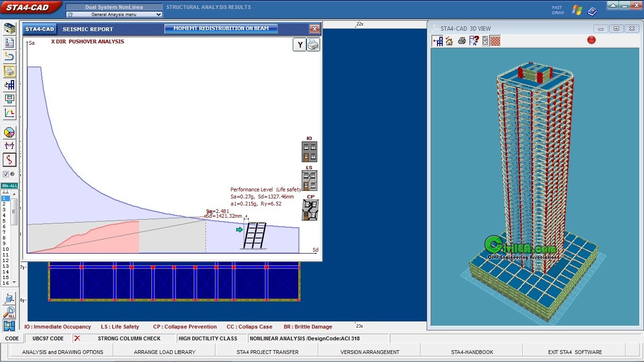Screen dimensions: 644x362
Task: Click the pie chart icon in left toolbar
Action: 9,132
